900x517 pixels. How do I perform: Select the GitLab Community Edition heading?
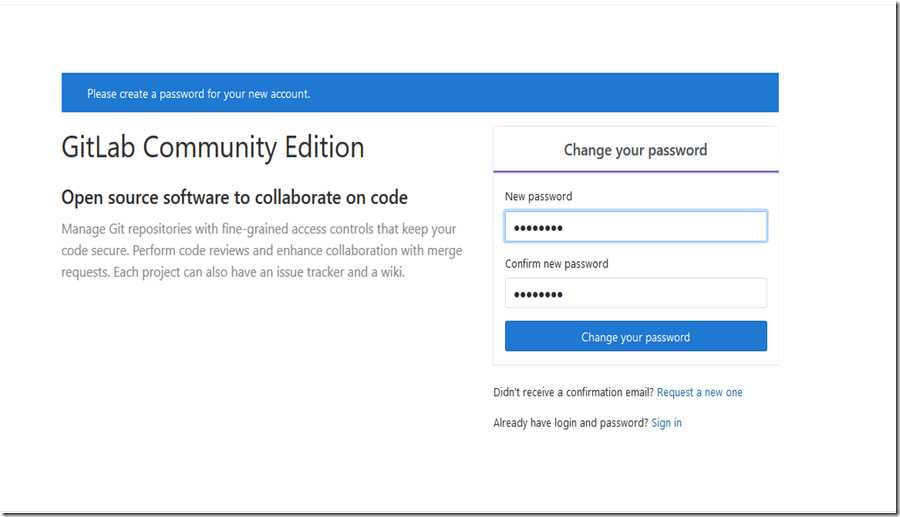213,147
